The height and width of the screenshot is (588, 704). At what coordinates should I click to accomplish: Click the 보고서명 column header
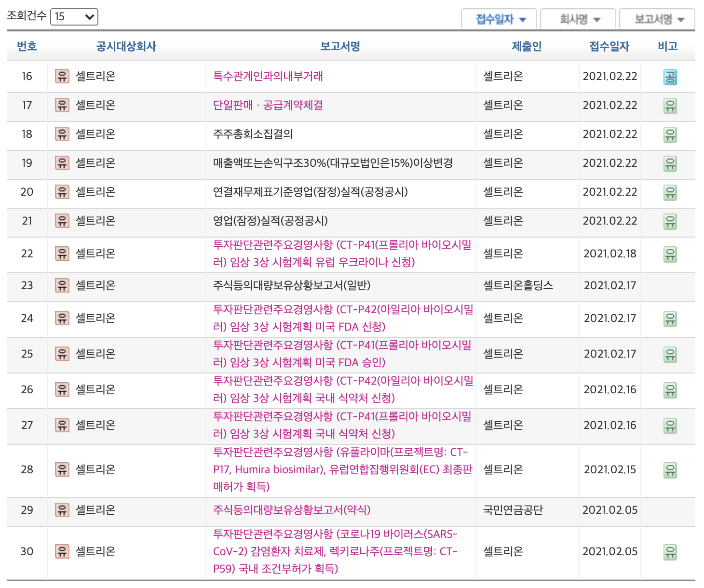[340, 46]
